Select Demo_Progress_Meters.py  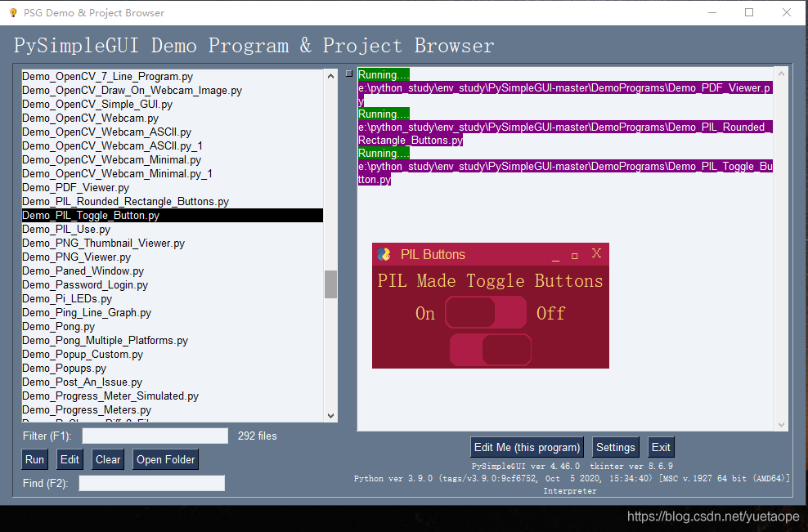tap(172, 410)
